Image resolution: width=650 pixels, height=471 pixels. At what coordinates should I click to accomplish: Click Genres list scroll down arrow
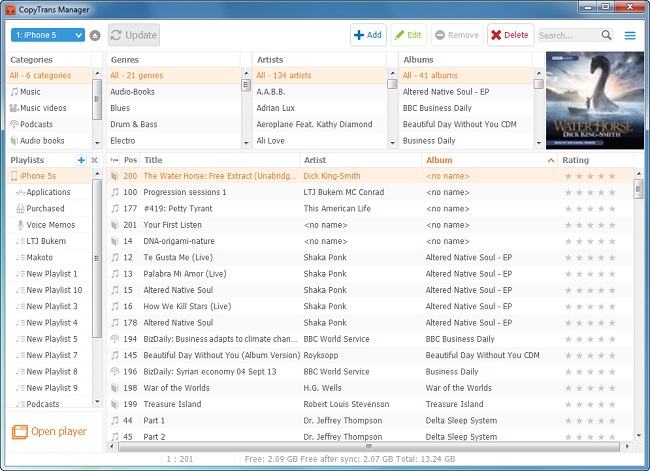pos(246,143)
